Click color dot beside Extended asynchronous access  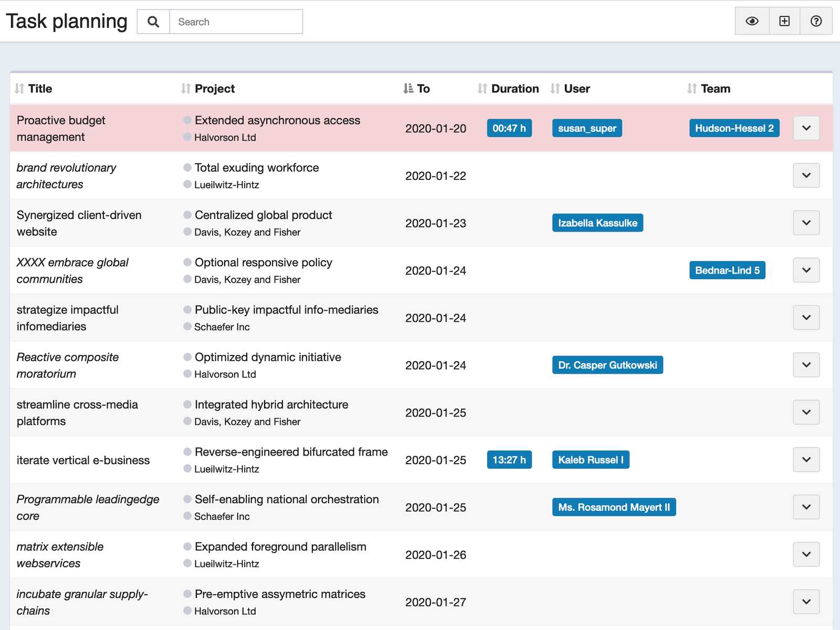187,120
